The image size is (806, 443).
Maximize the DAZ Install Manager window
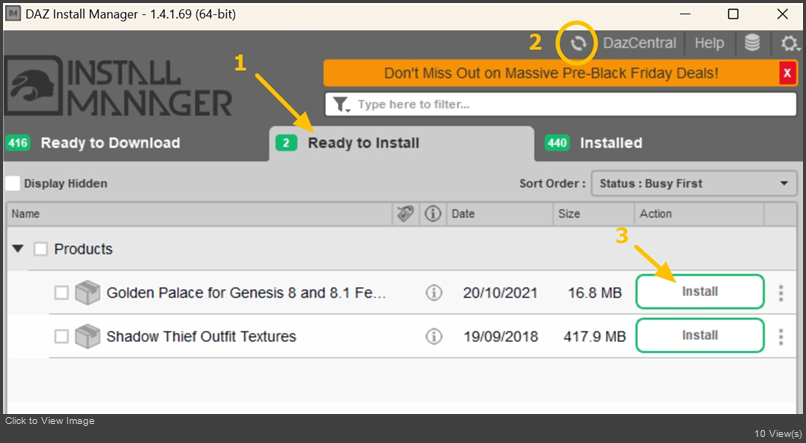tap(734, 14)
